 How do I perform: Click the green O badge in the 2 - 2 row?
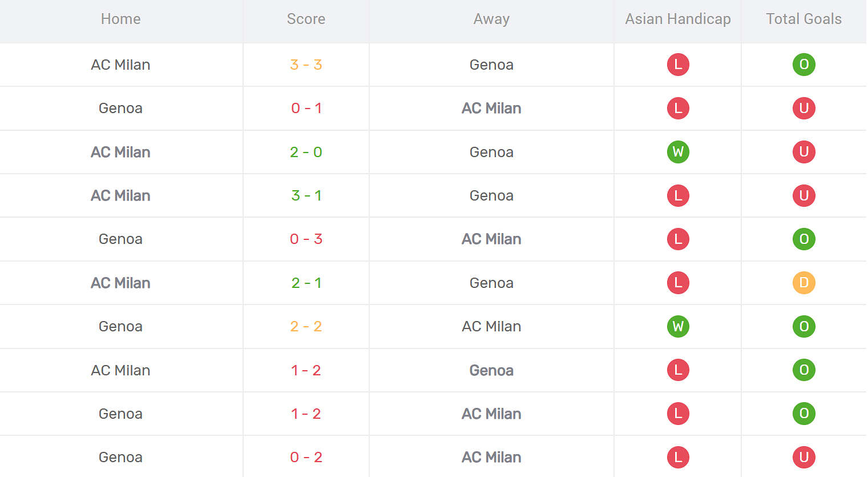(x=804, y=326)
